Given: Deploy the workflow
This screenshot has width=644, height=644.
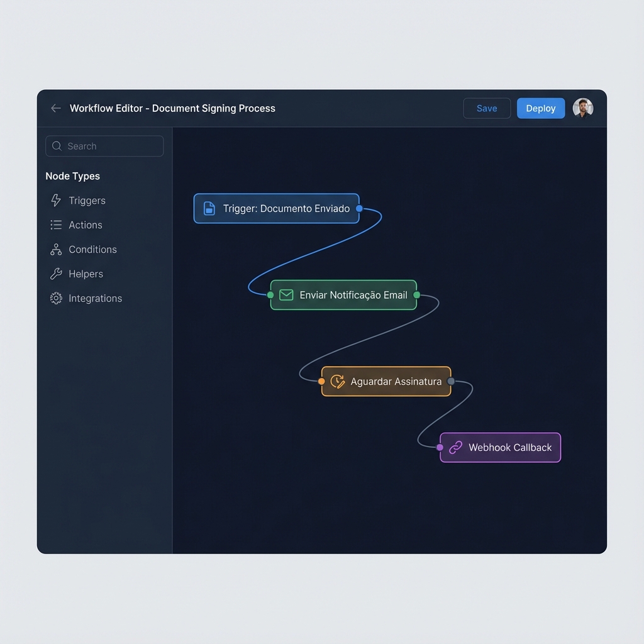Looking at the screenshot, I should click(540, 108).
